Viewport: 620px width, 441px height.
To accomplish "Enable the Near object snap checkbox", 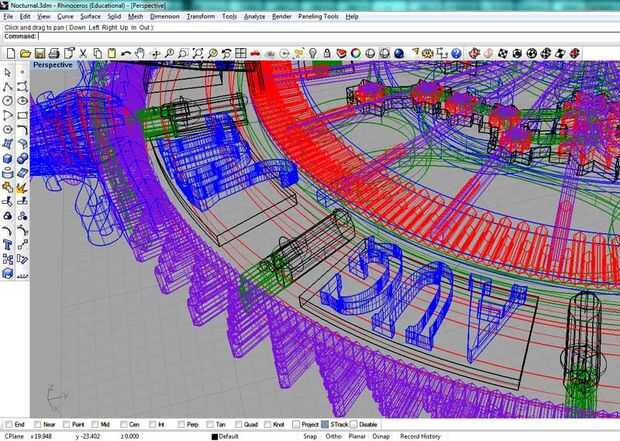I will 38,424.
